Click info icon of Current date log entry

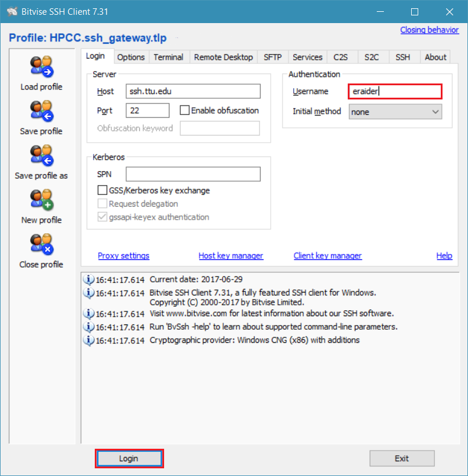tap(89, 279)
